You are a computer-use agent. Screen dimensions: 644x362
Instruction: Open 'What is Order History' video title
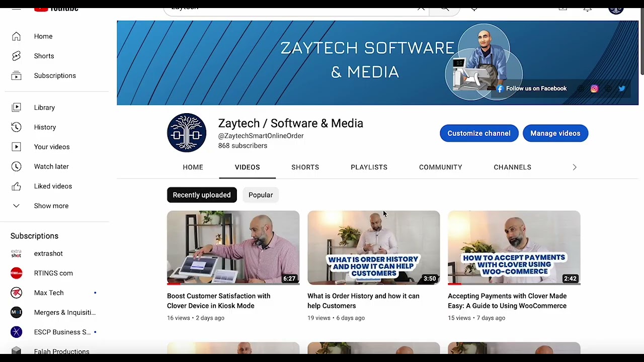[x=363, y=301]
